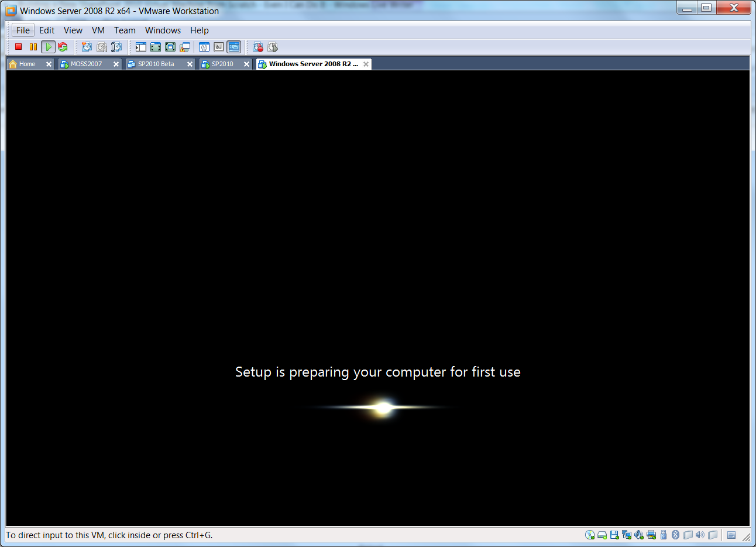This screenshot has width=756, height=547.
Task: Take a snapshot of the virtual machine
Action: [x=87, y=47]
